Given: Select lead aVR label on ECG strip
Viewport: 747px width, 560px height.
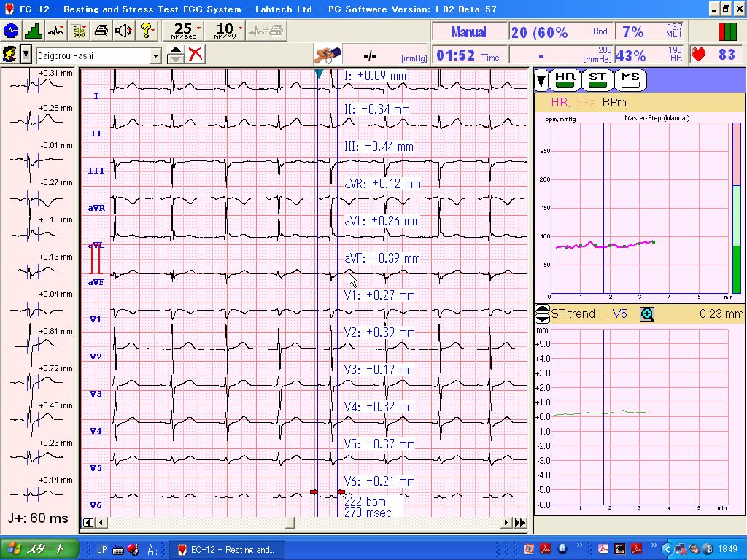Looking at the screenshot, I should click(x=96, y=208).
